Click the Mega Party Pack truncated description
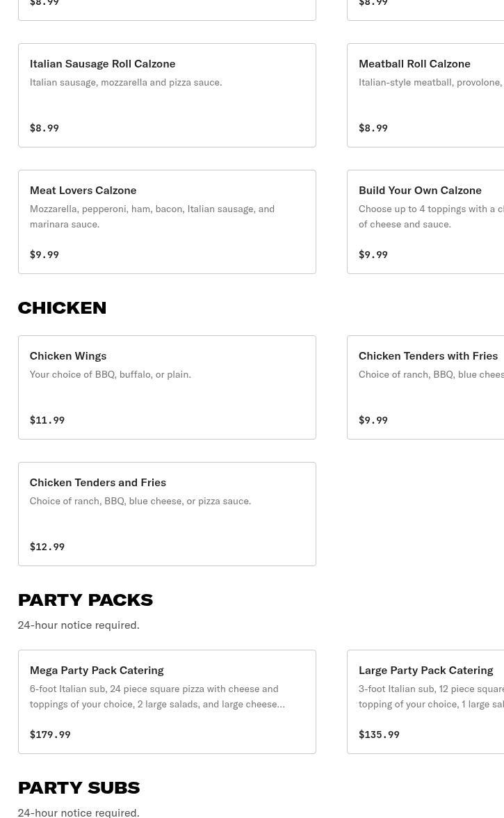The width and height of the screenshot is (504, 818). coord(157,696)
